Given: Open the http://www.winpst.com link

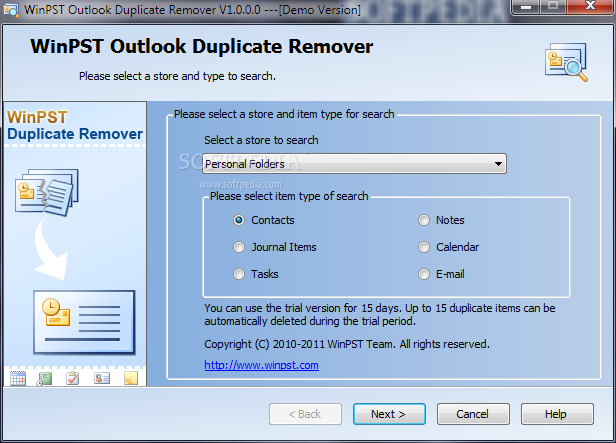Looking at the screenshot, I should point(261,365).
